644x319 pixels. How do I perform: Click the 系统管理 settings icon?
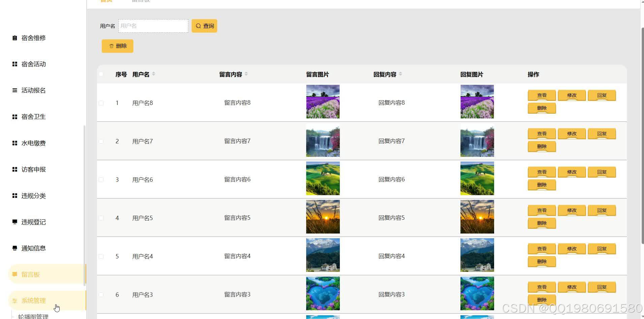(14, 301)
